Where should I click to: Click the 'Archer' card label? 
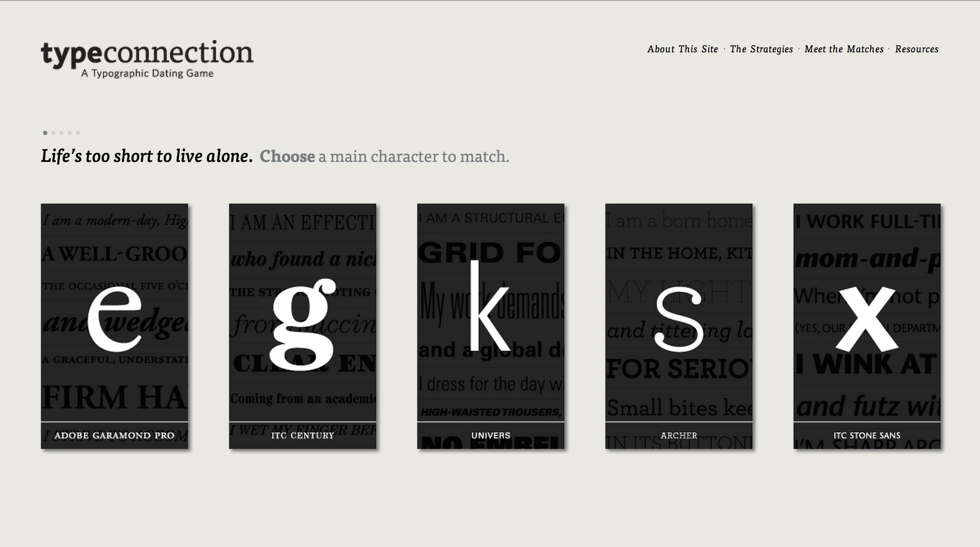coord(679,435)
